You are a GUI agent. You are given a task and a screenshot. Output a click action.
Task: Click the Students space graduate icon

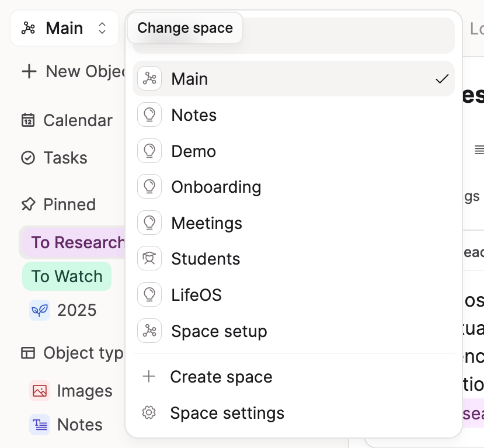[x=149, y=259]
